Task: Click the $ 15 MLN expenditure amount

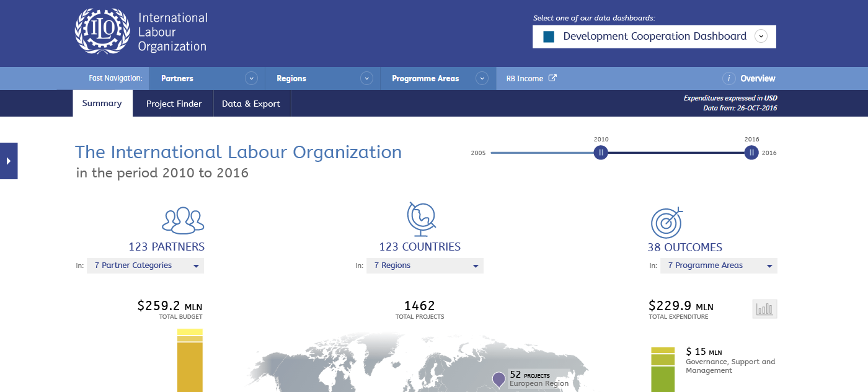Action: 704,352
